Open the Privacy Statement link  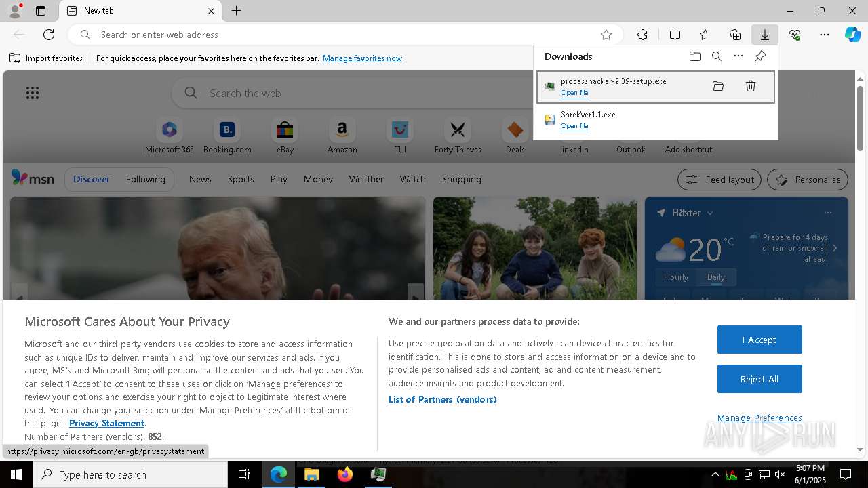106,423
